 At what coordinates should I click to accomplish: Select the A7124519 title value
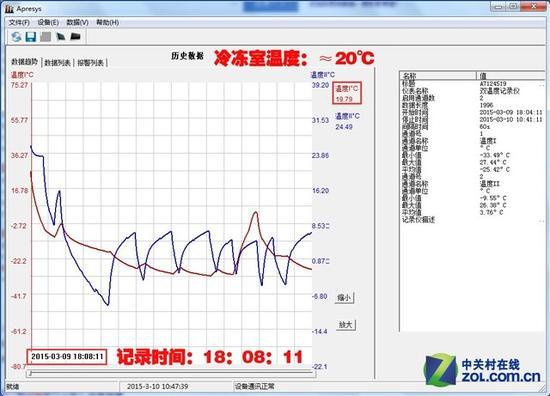pyautogui.click(x=493, y=84)
